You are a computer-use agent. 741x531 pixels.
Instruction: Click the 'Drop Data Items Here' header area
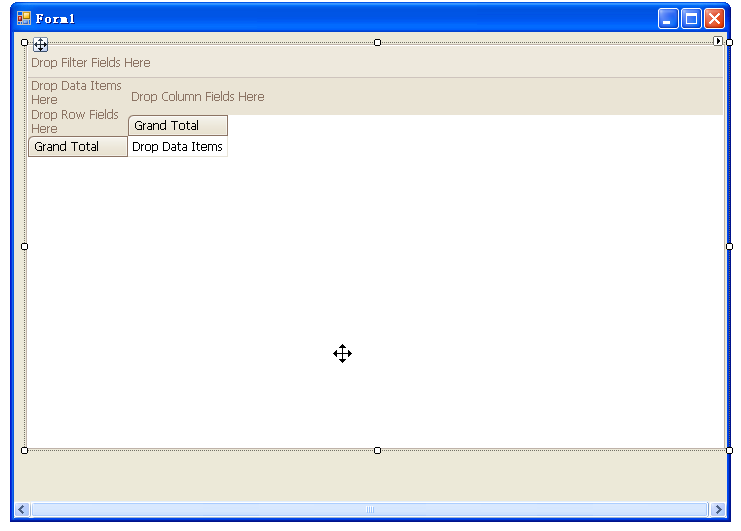pyautogui.click(x=78, y=93)
